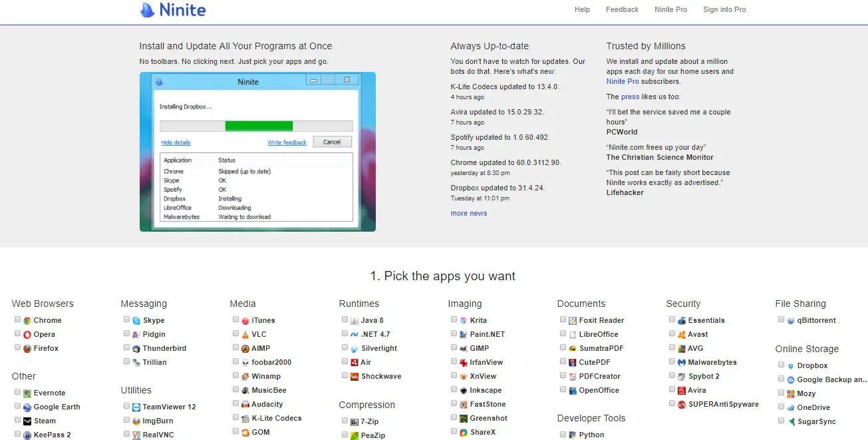Click the AIMP app icon
Screen dimensions: 868x440
click(245, 349)
